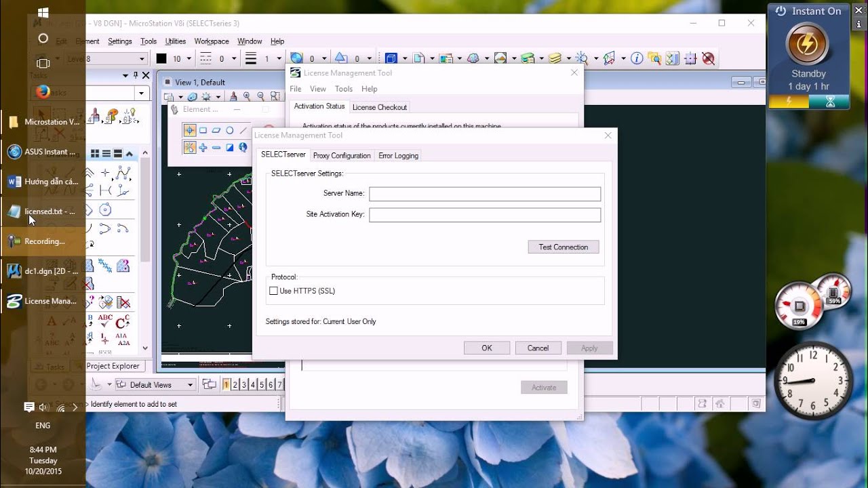Open Firefox from the taskbar
The image size is (868, 488).
[x=43, y=91]
